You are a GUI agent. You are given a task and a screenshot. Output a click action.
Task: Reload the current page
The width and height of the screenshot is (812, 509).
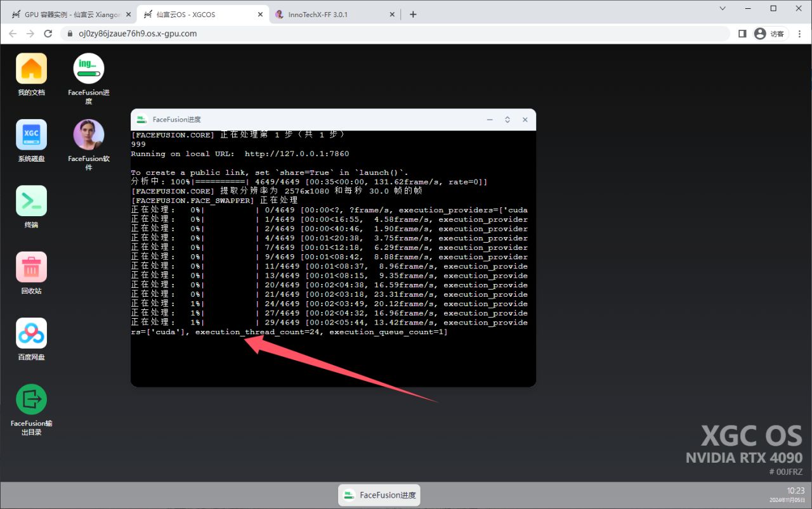(x=48, y=34)
